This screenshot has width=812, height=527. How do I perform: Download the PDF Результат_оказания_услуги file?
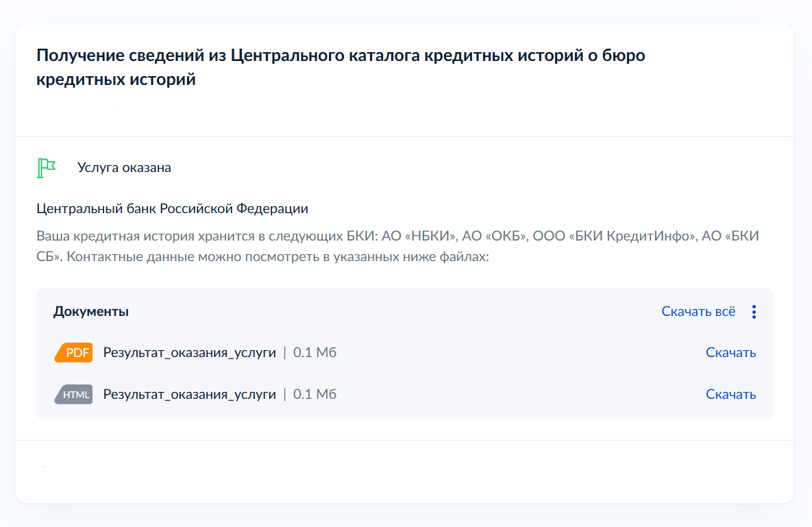coord(730,352)
